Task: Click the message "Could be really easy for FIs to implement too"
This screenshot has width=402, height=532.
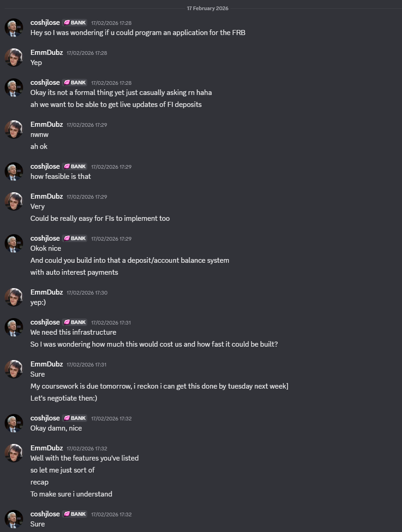Action: (x=100, y=219)
